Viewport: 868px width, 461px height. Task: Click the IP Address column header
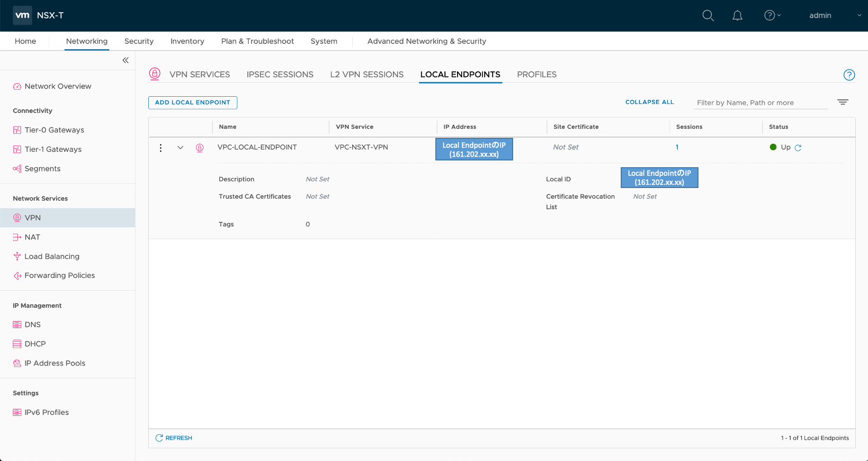460,127
